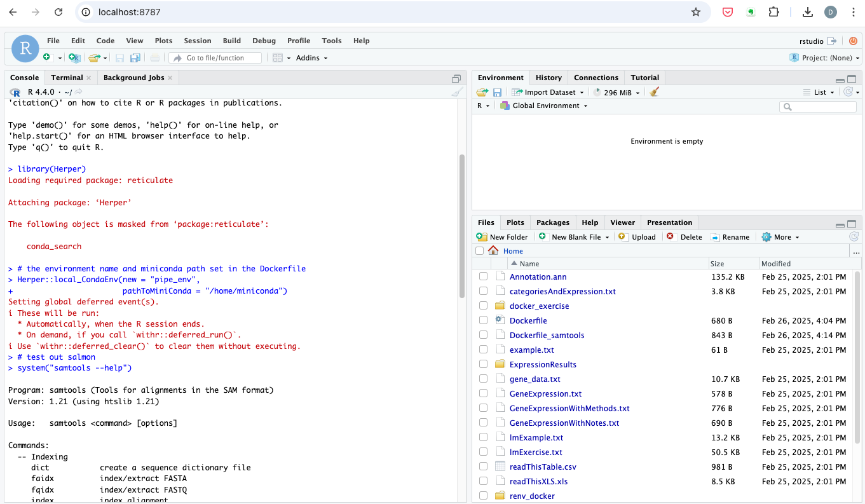Check the box for Dockerfile_samtools
This screenshot has width=865, height=504.
(483, 335)
